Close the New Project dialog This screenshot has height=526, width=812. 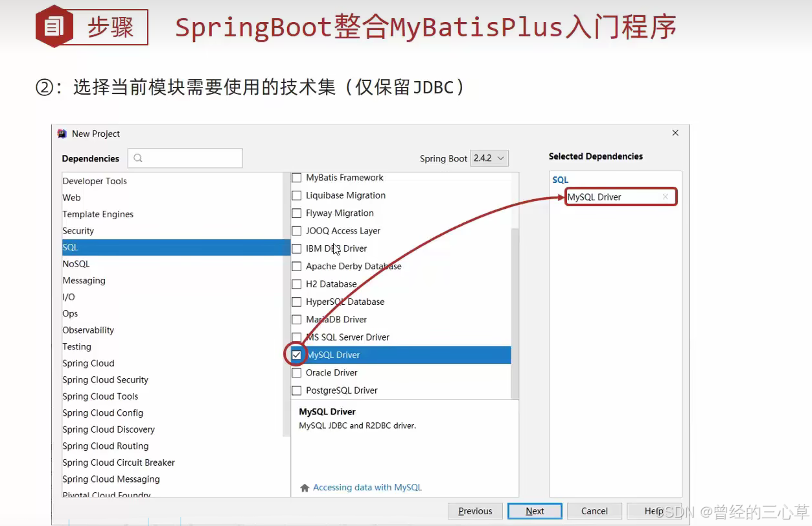[675, 133]
